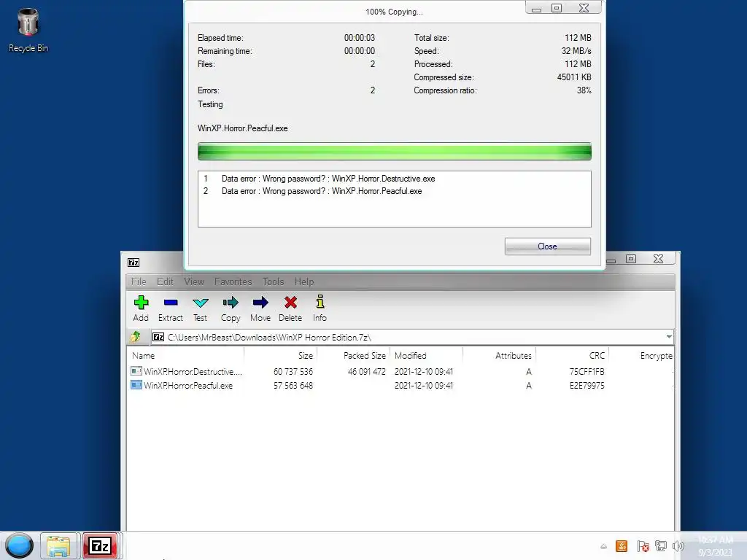Click the WinXP.Horror.Peacful.exe file icon
Viewport: 747px width, 560px height.
click(x=136, y=385)
